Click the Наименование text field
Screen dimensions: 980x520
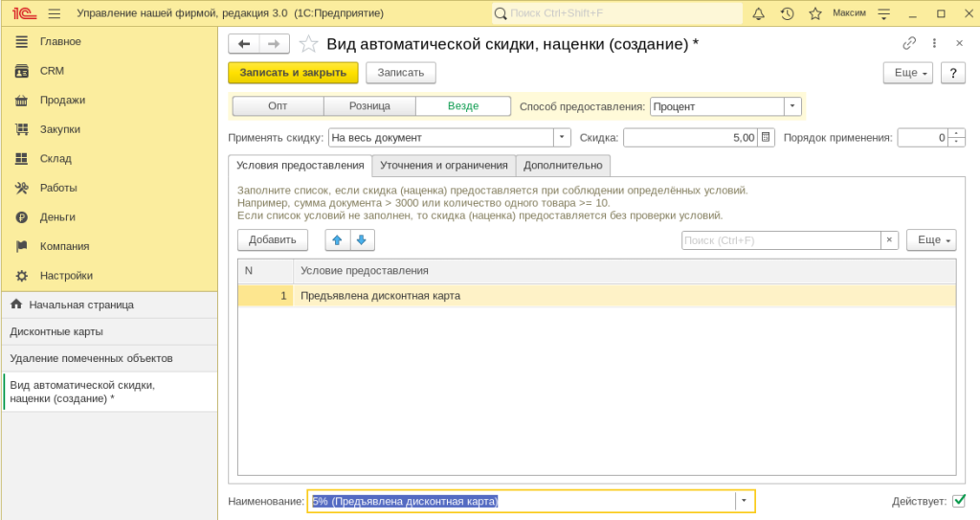(522, 501)
